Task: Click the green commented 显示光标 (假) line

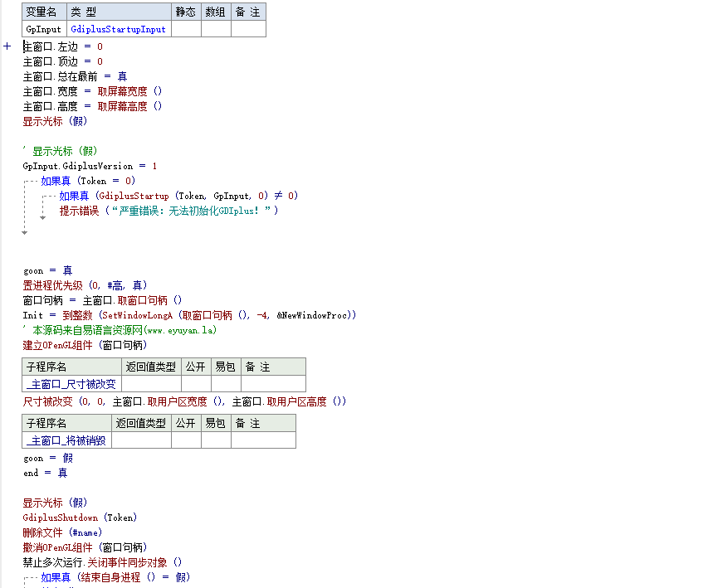Action: 60,151
